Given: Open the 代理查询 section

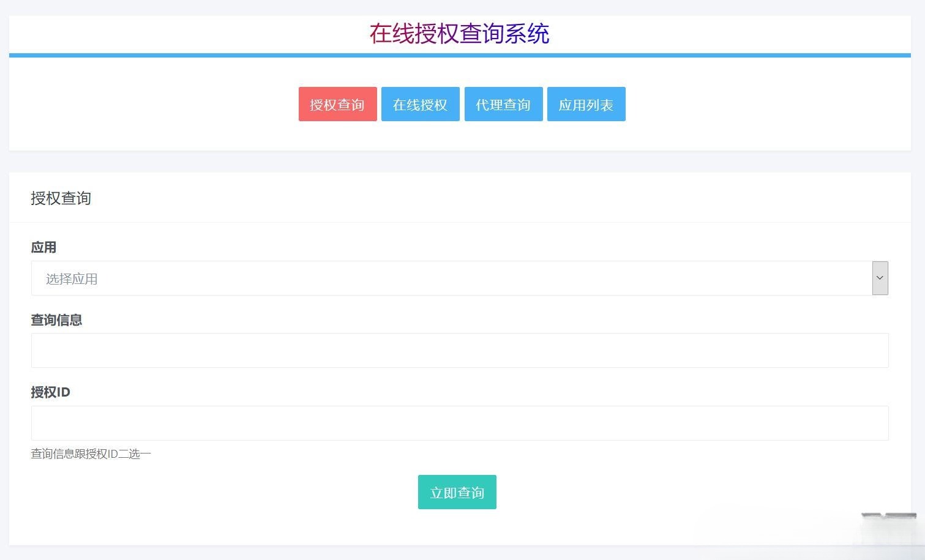Looking at the screenshot, I should (x=503, y=104).
